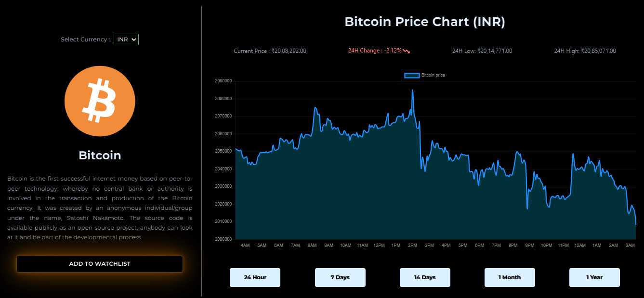Viewport: 644px width, 298px height.
Task: Click the orange Bitcoin logo icon
Action: coord(100,101)
